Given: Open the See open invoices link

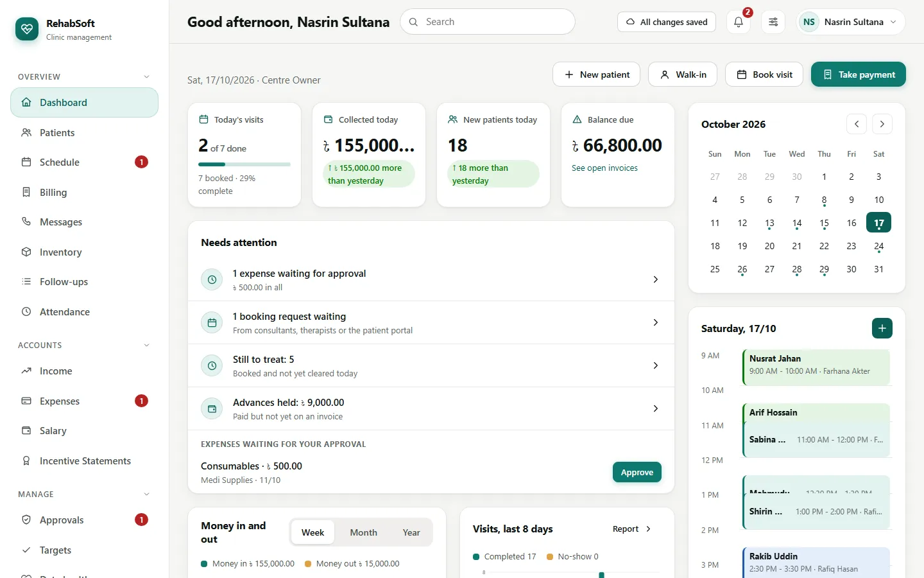Looking at the screenshot, I should tap(604, 168).
